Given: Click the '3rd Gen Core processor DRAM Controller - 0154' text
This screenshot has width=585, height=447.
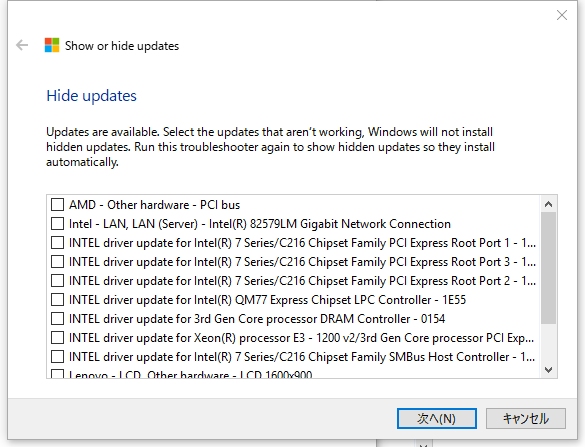Looking at the screenshot, I should click(x=257, y=319).
